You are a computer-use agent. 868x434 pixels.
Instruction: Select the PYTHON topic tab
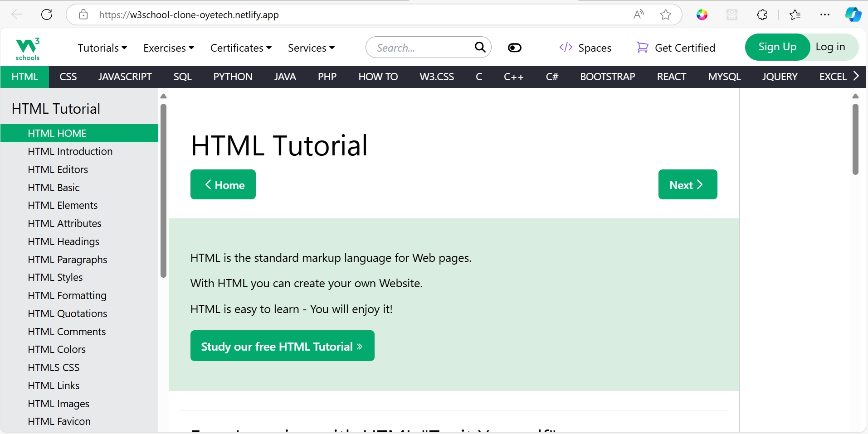233,77
